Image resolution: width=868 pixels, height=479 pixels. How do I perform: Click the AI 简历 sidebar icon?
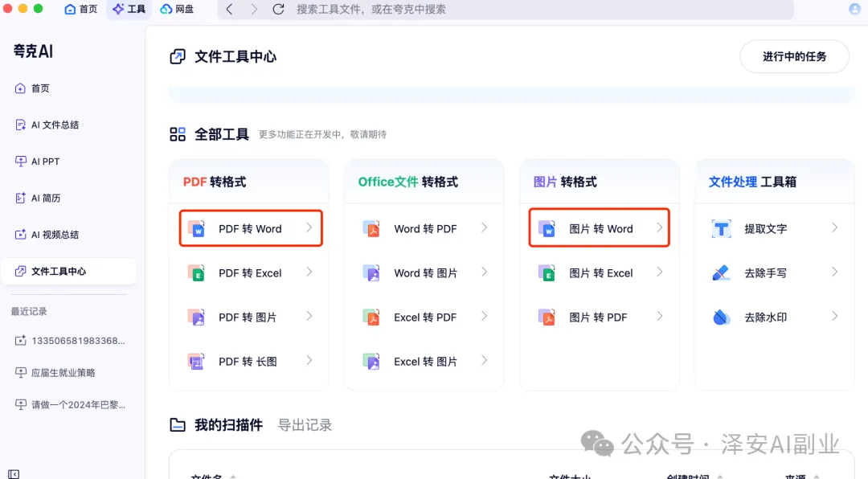[x=20, y=198]
